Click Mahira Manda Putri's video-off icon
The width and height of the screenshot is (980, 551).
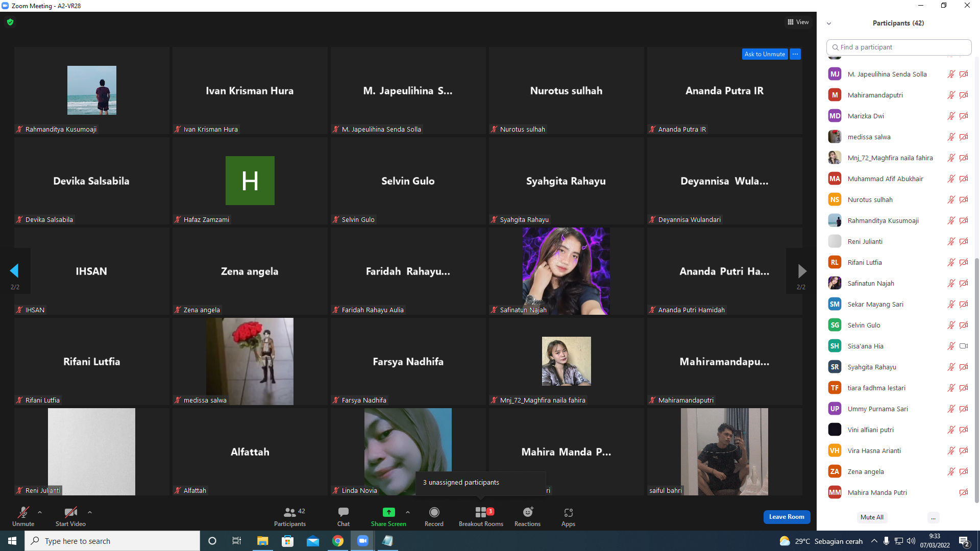(964, 492)
